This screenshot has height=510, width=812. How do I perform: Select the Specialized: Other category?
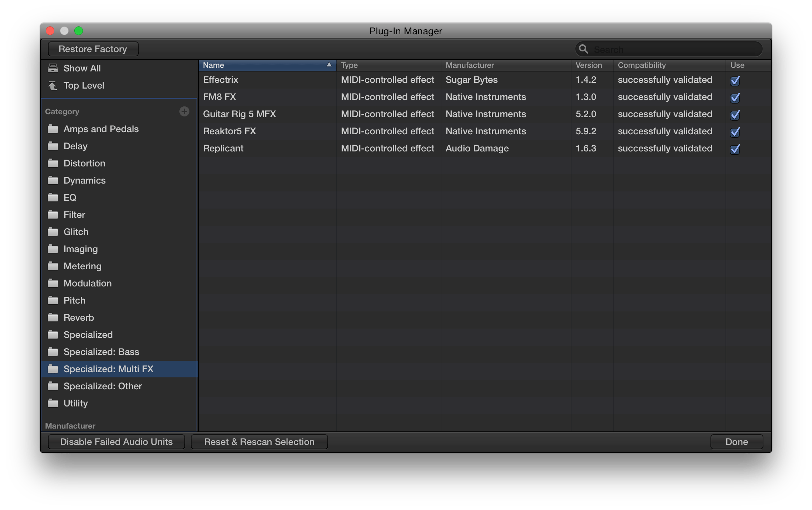[x=103, y=386]
